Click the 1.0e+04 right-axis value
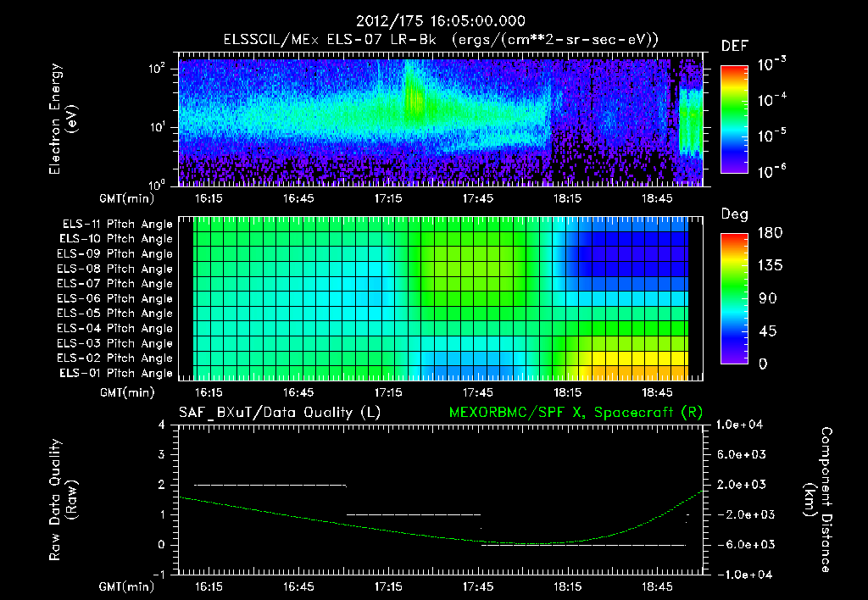The width and height of the screenshot is (868, 600). tap(739, 425)
